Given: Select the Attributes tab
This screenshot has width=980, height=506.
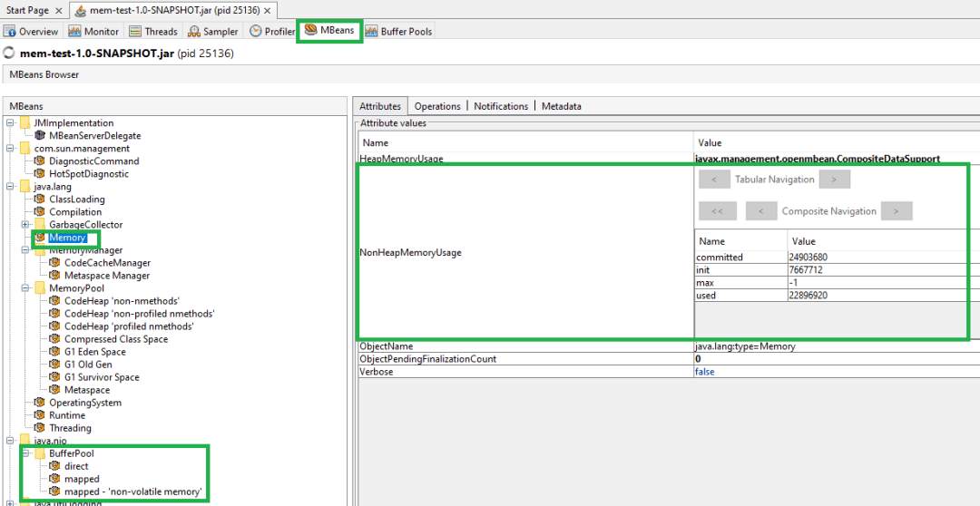Looking at the screenshot, I should pyautogui.click(x=380, y=106).
